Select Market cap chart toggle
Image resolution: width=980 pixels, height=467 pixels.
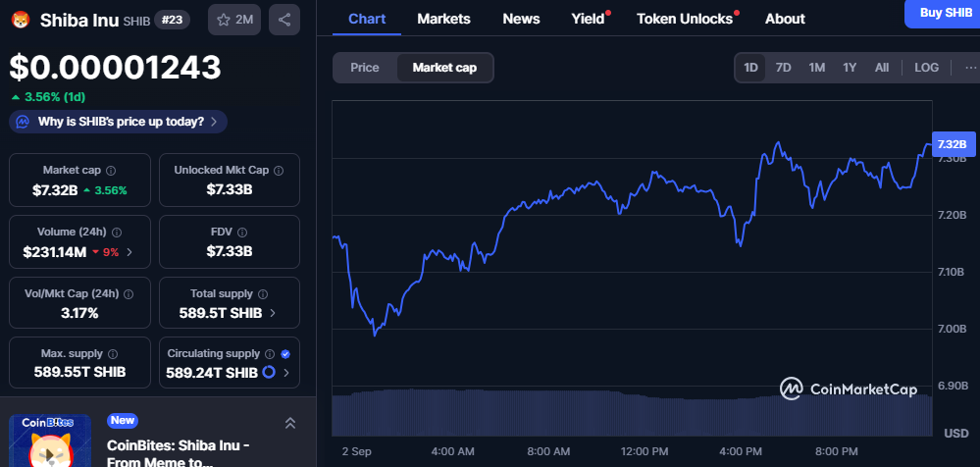click(444, 68)
